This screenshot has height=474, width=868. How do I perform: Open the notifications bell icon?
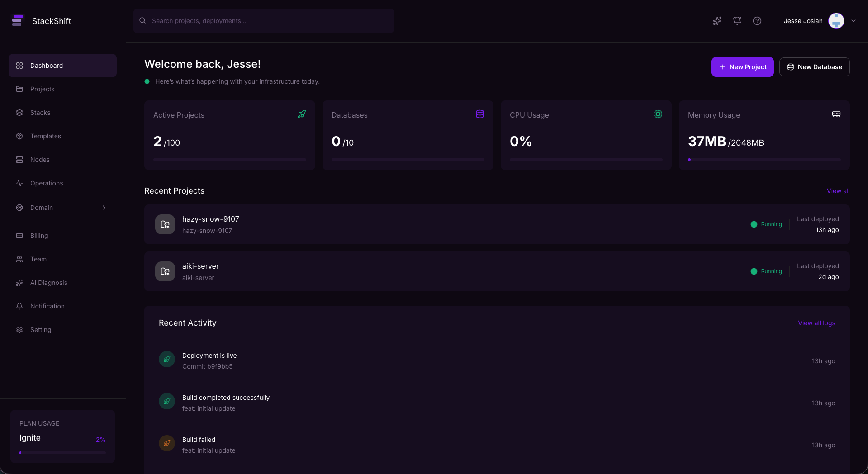pyautogui.click(x=737, y=21)
